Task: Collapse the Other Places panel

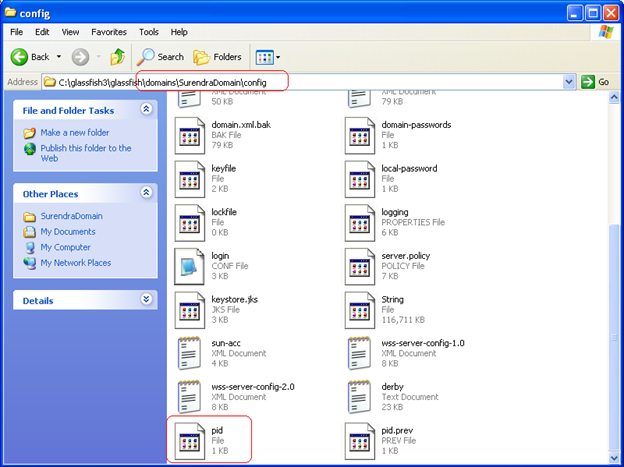Action: point(146,192)
